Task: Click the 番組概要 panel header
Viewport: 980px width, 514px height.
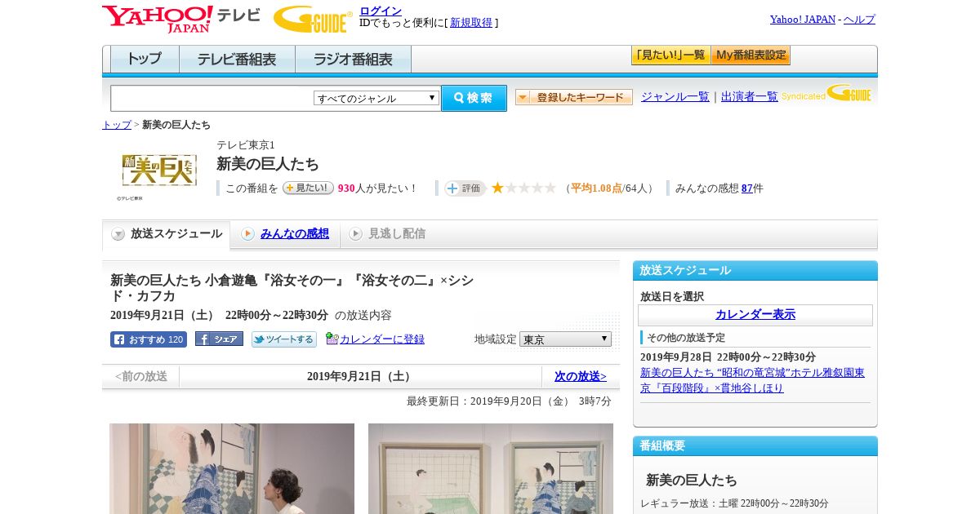Action: point(755,446)
